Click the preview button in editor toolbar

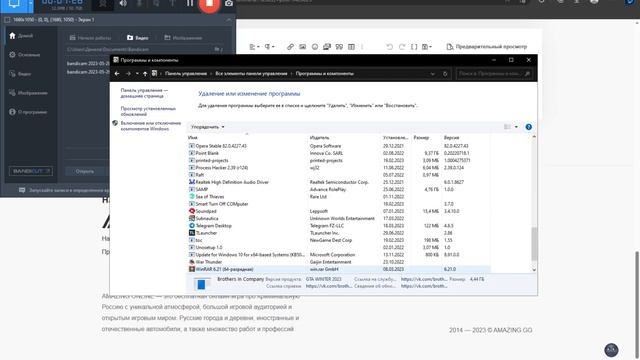pyautogui.click(x=487, y=47)
